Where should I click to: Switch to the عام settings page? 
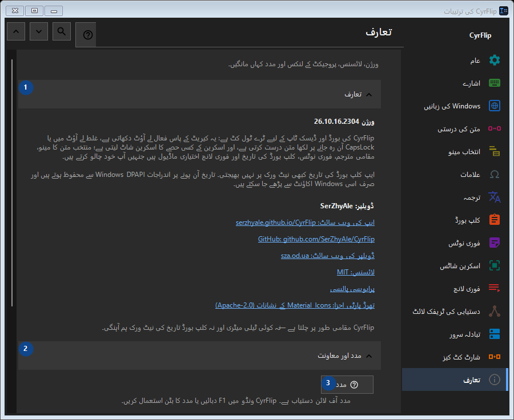click(x=475, y=60)
